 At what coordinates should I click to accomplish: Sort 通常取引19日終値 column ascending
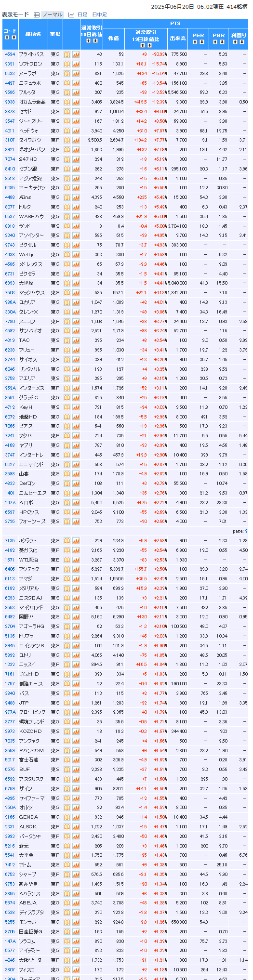click(x=88, y=40)
